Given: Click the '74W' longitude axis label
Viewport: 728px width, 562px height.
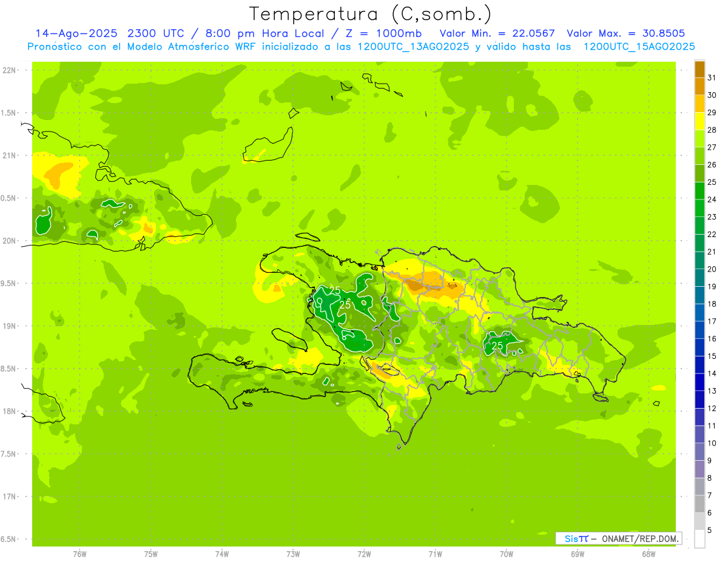Looking at the screenshot, I should (x=222, y=554).
